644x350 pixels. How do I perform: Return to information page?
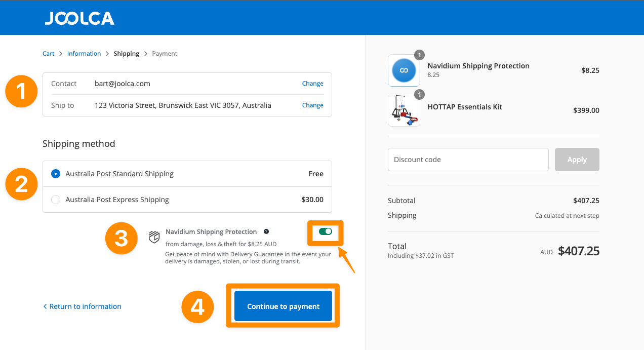pyautogui.click(x=82, y=306)
